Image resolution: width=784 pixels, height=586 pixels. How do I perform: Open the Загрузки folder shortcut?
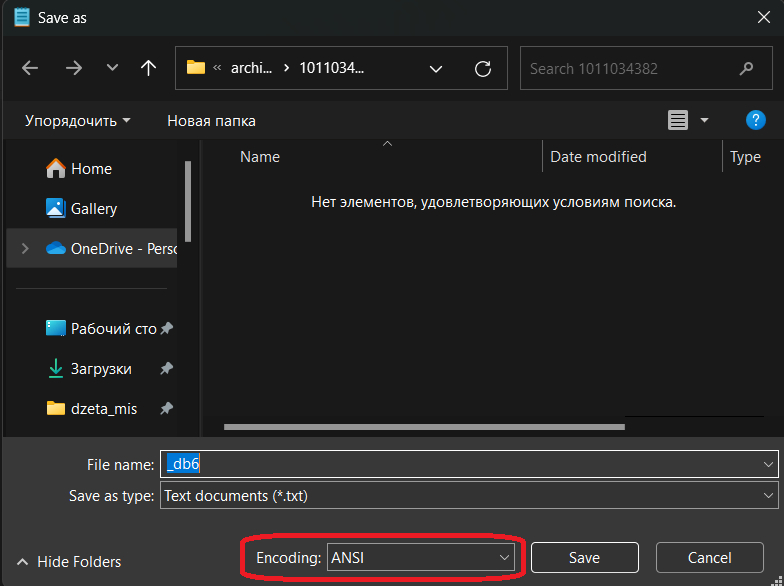(x=100, y=368)
